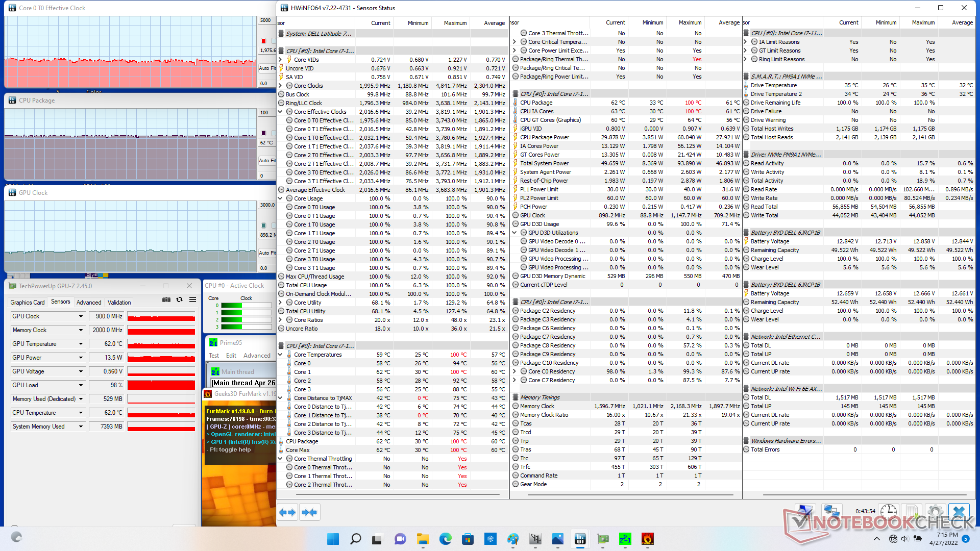Click the volume icon in system tray

(x=904, y=539)
